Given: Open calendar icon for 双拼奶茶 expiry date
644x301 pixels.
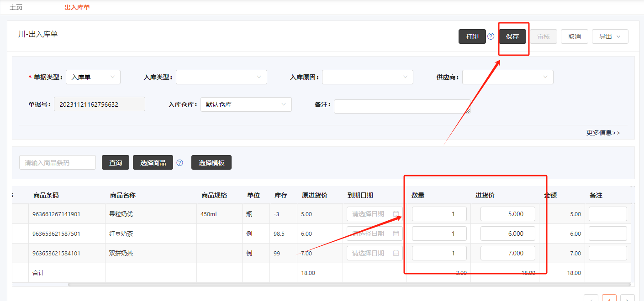Looking at the screenshot, I should 396,253.
